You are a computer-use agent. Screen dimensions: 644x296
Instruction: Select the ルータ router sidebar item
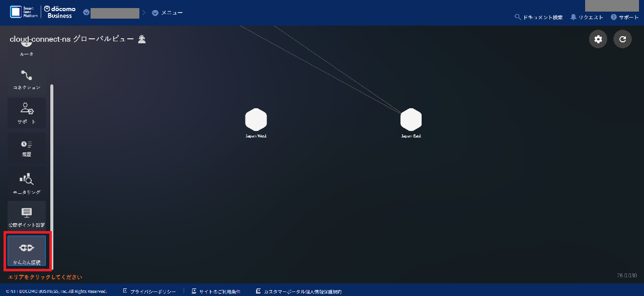pos(27,48)
